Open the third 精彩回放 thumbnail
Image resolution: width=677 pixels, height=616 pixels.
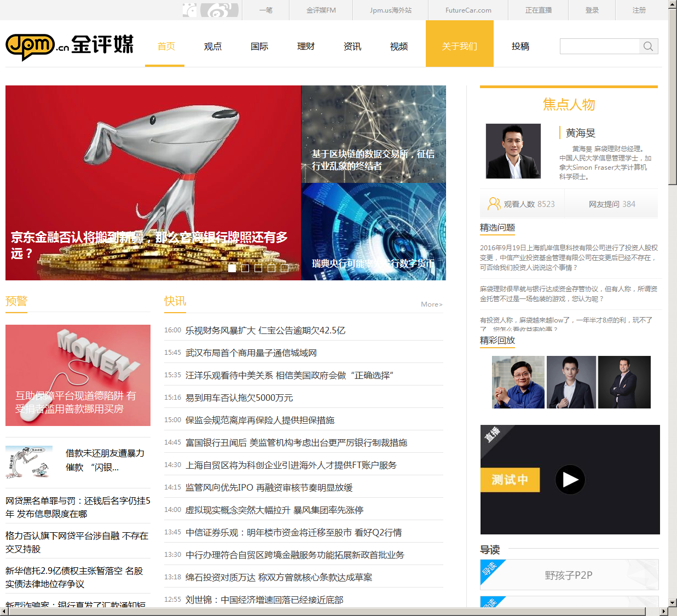pyautogui.click(x=624, y=382)
